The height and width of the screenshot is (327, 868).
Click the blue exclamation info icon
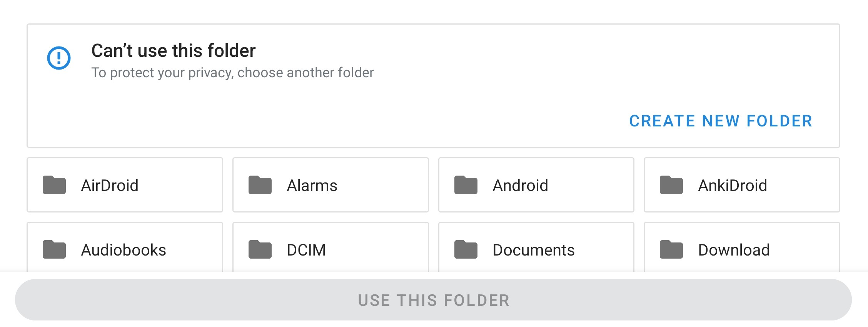[x=59, y=58]
